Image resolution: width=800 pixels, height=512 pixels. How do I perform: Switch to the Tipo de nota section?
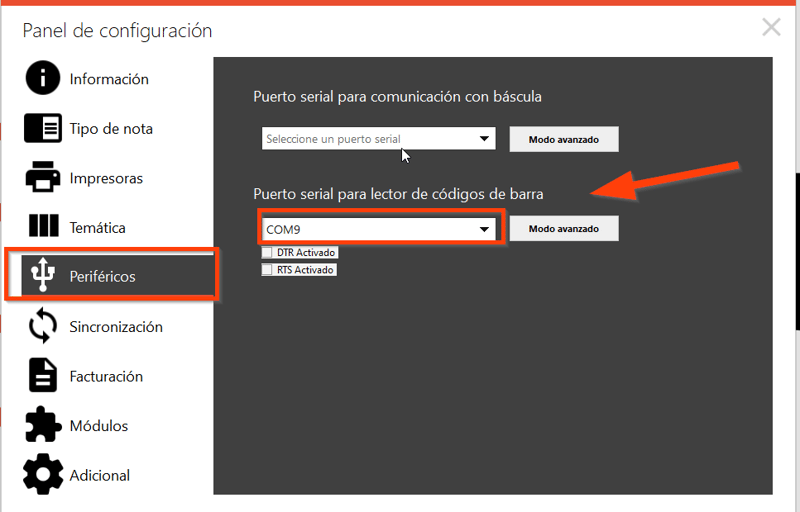coord(111,129)
